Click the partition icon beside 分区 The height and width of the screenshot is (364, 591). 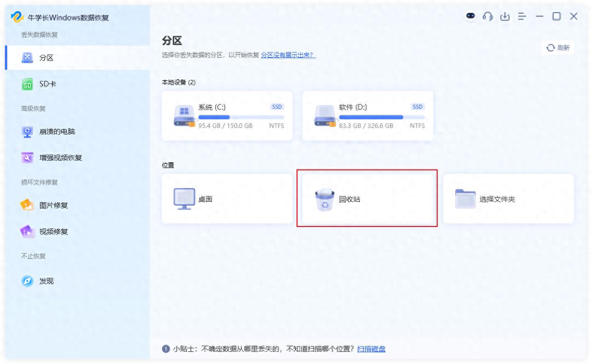coord(27,58)
